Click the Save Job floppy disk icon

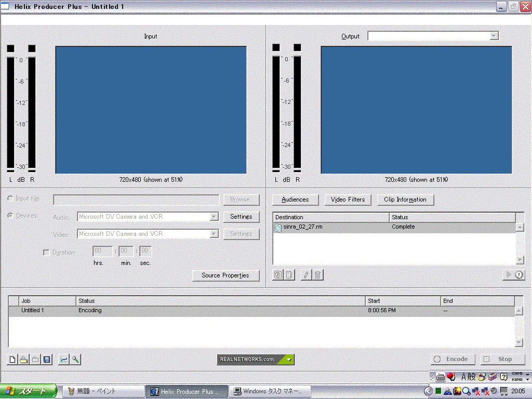click(47, 359)
